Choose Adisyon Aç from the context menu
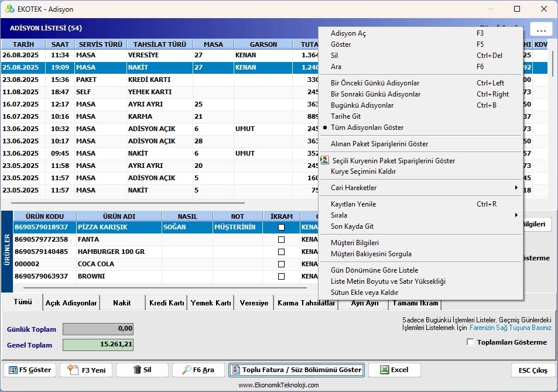 tap(422, 33)
